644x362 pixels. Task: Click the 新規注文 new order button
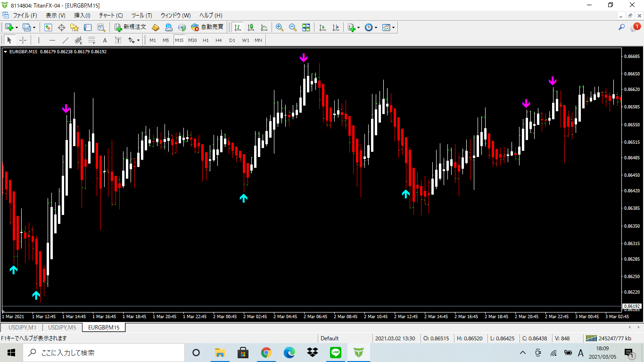130,27
